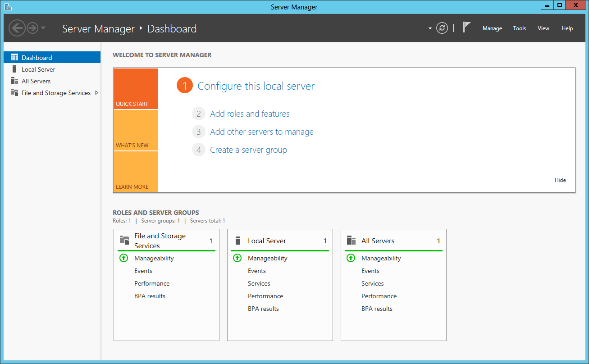Click Create a server group
This screenshot has width=589, height=364.
click(x=248, y=150)
